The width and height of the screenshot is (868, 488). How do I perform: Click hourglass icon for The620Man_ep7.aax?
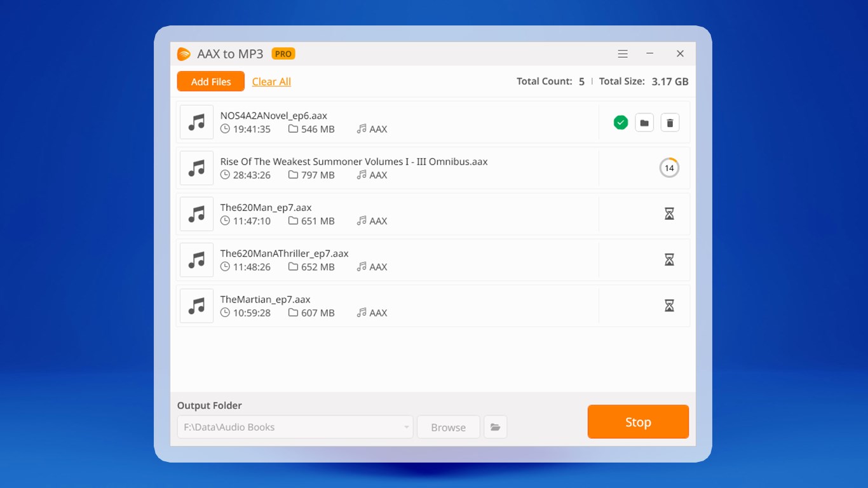coord(669,214)
